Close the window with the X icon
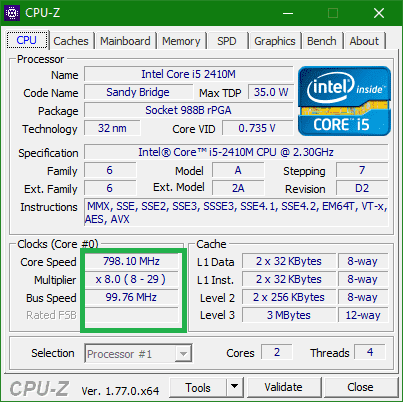Screen dimensions: 403x404 tap(379, 13)
